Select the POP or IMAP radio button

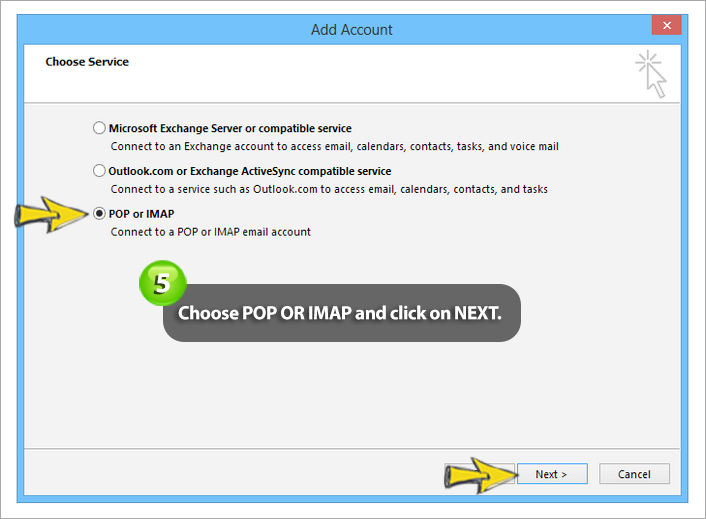point(99,213)
